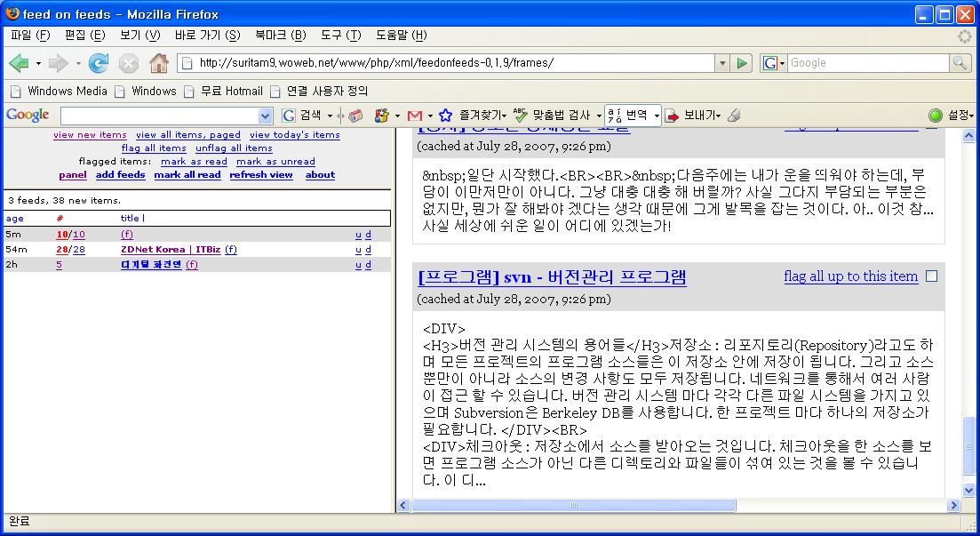Click 'view all items, paged' link
Viewport: 980px width, 536px height.
[x=188, y=134]
